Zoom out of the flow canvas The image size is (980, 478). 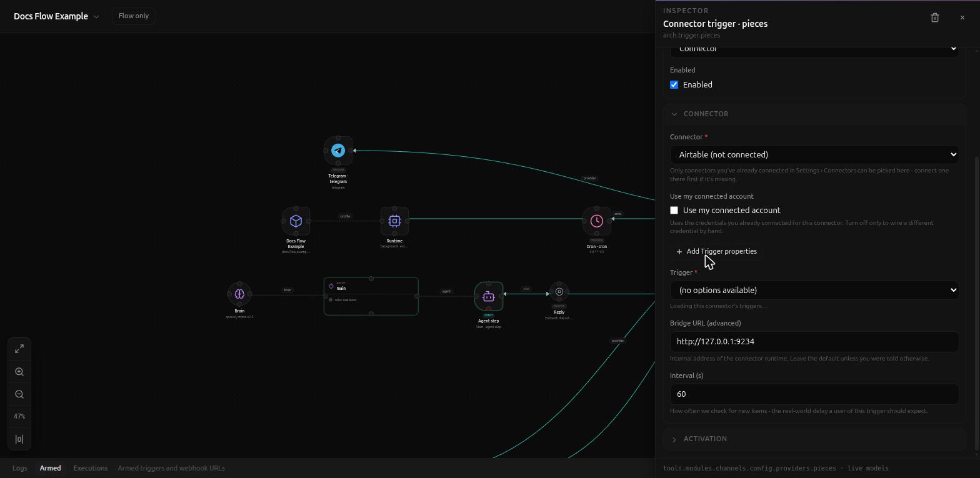click(19, 394)
